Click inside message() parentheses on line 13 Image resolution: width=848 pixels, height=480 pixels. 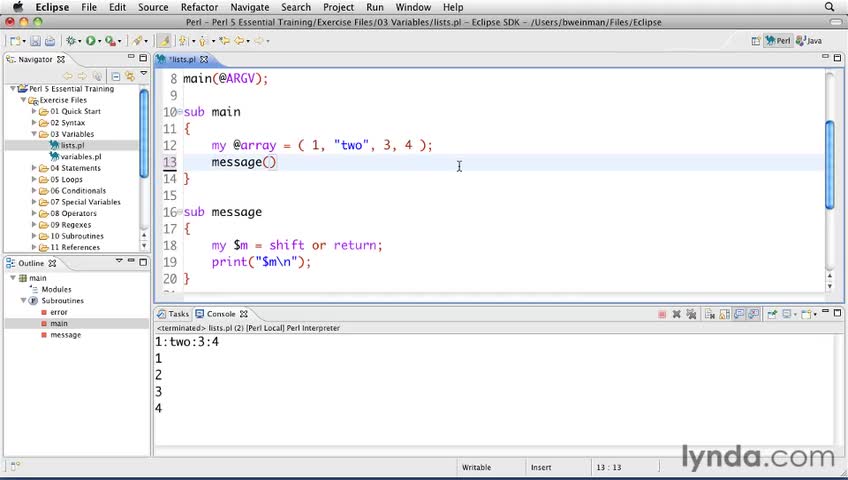point(269,162)
